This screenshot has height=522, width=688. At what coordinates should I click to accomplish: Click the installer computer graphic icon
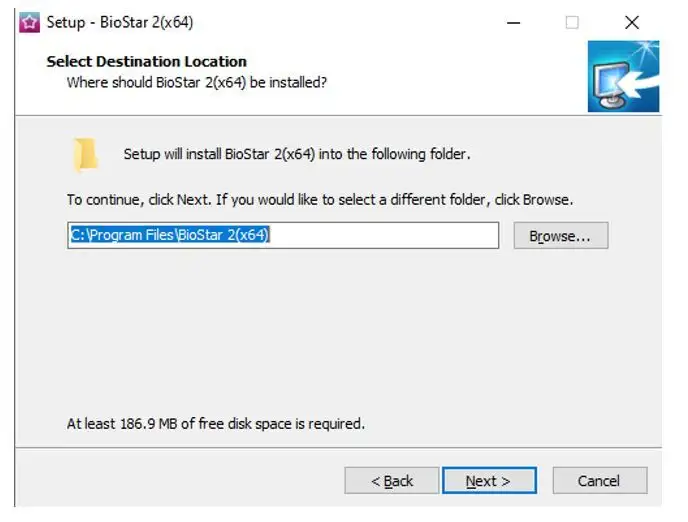click(624, 76)
